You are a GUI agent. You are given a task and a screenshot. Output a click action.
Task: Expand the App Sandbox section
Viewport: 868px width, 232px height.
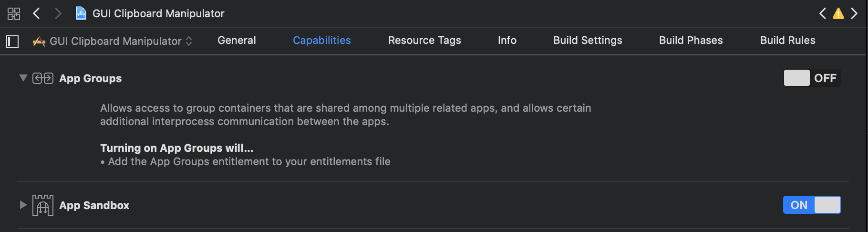(23, 205)
